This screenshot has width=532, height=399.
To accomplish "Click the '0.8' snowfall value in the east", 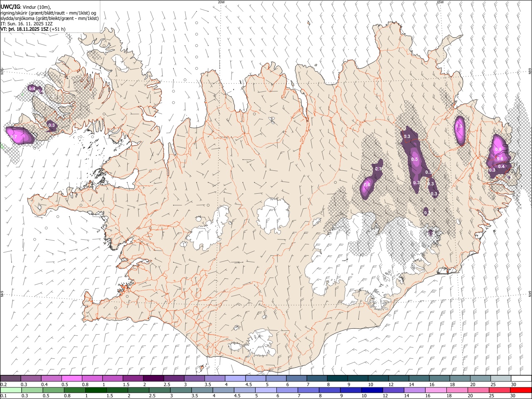I will point(499,149).
